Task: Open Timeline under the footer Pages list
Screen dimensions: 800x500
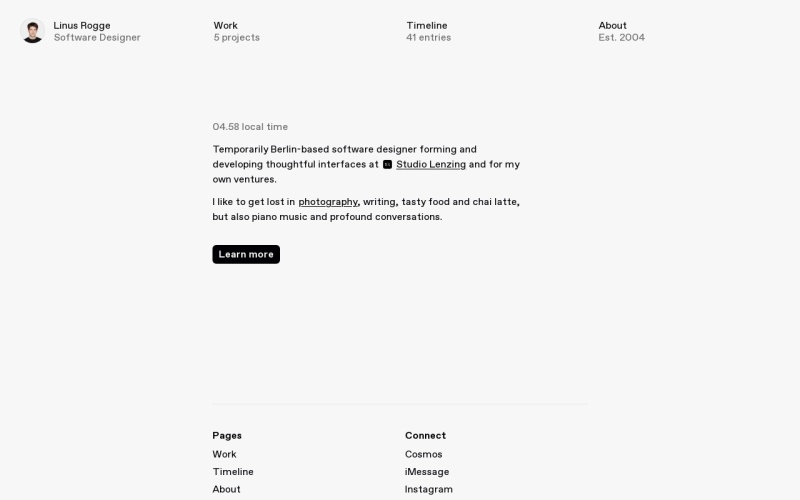Action: [233, 472]
